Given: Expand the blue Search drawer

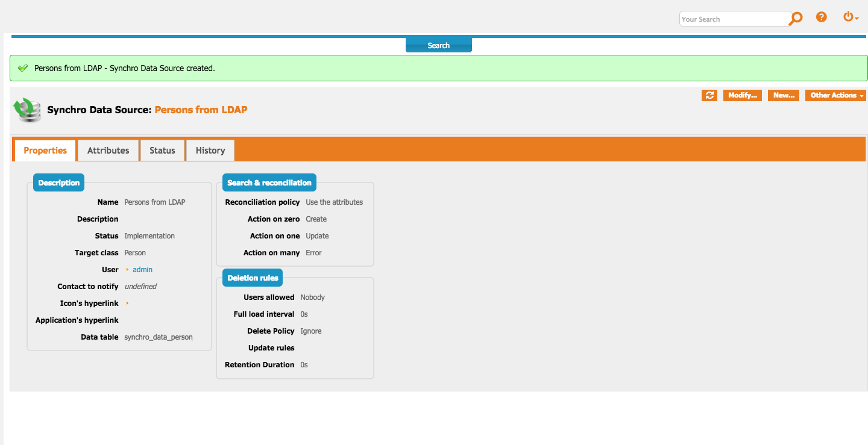Looking at the screenshot, I should 438,45.
